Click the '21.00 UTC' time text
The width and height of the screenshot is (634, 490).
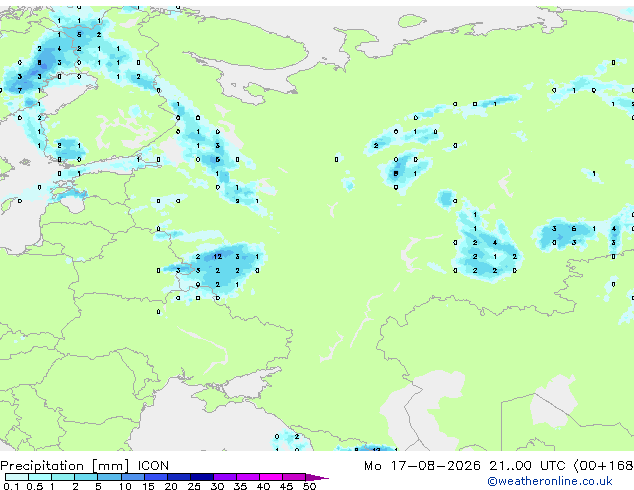(x=527, y=466)
